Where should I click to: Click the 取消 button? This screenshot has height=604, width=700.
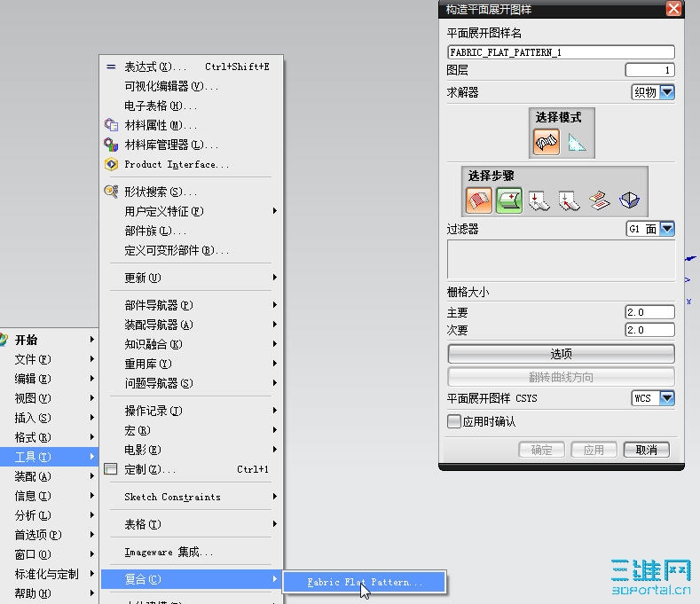[x=646, y=450]
